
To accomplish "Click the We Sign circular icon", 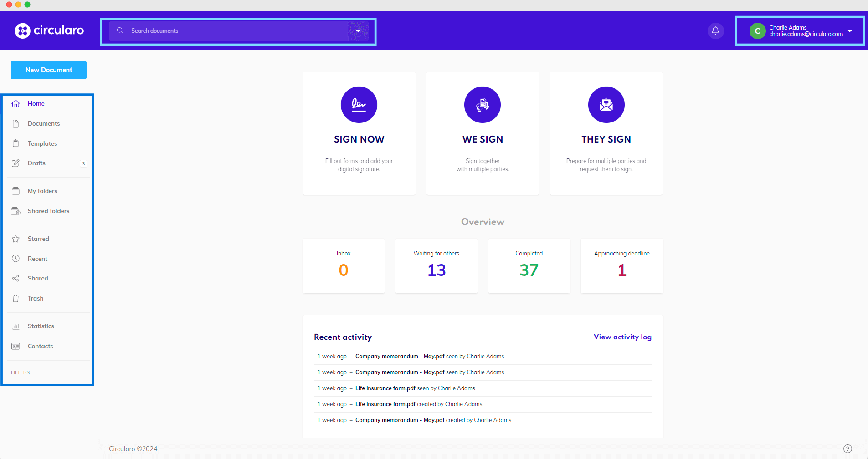I will [482, 105].
